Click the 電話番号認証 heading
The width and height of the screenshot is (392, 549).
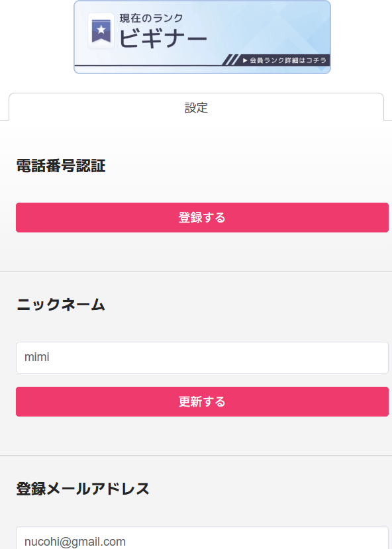(x=61, y=166)
